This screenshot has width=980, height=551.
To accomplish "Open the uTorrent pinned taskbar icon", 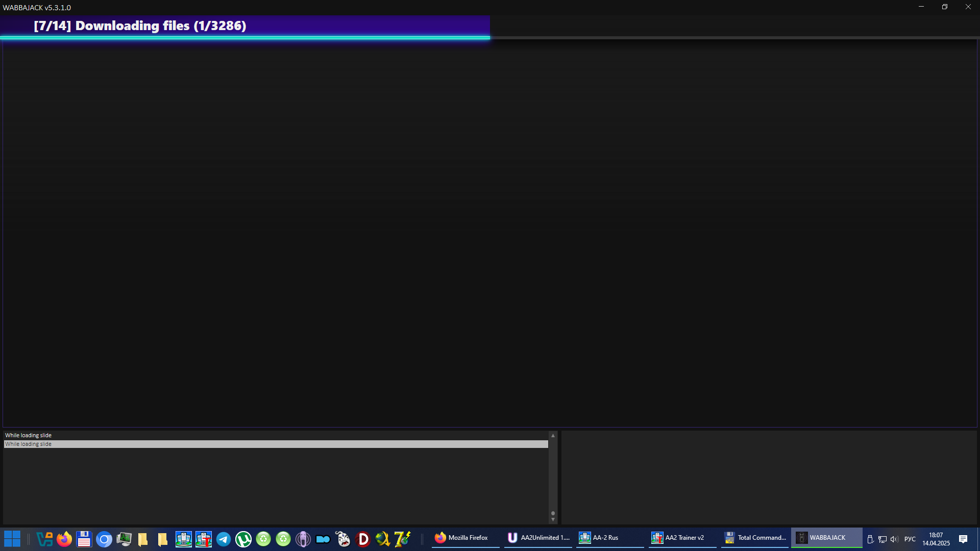I will coord(243,539).
